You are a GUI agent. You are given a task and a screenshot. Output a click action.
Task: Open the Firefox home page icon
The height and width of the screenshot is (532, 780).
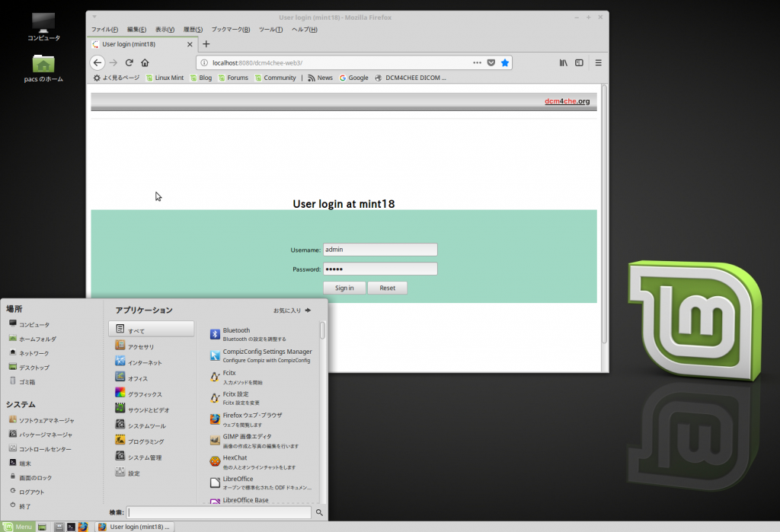(x=145, y=62)
